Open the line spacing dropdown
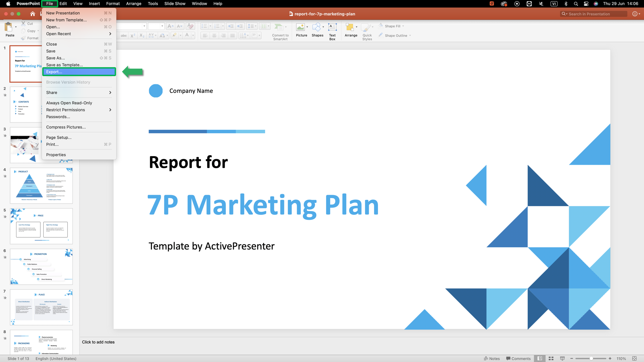 tap(252, 26)
